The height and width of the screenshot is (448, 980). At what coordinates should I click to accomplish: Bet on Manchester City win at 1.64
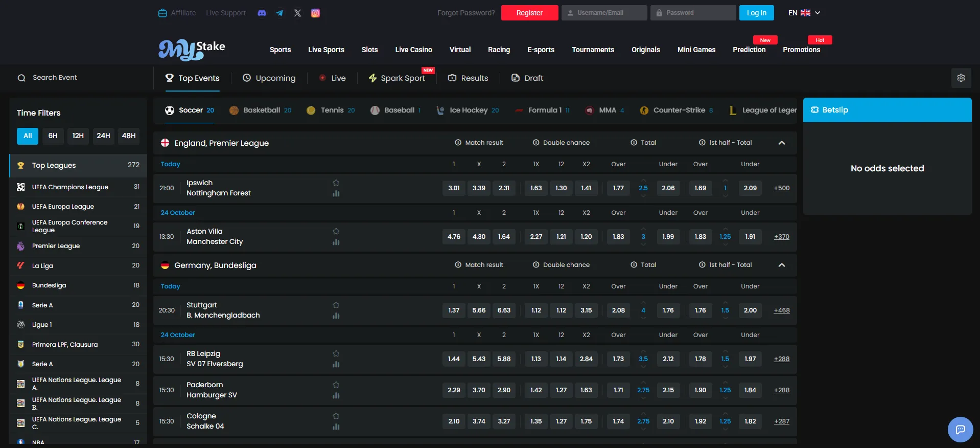(x=504, y=236)
